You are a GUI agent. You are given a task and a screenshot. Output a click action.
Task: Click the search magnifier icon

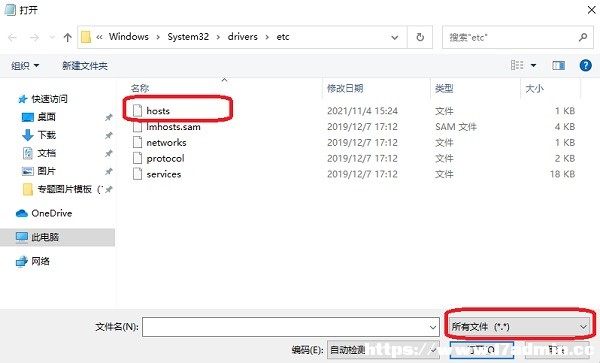pyautogui.click(x=583, y=37)
